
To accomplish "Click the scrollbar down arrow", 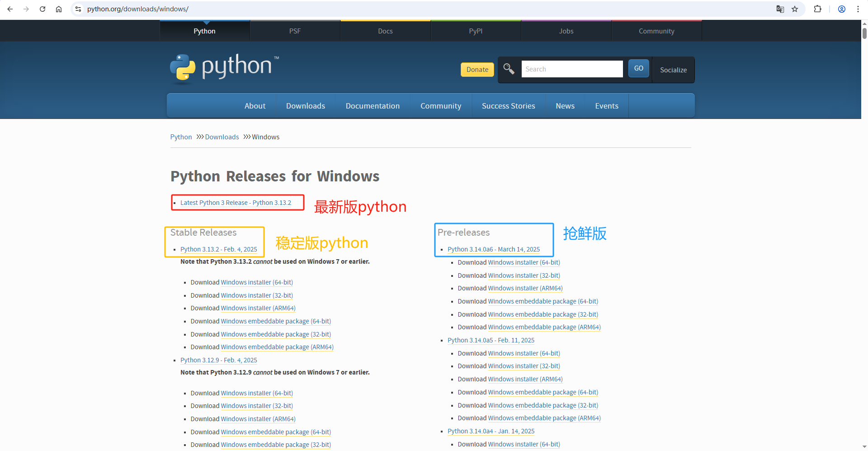I will coord(864,447).
